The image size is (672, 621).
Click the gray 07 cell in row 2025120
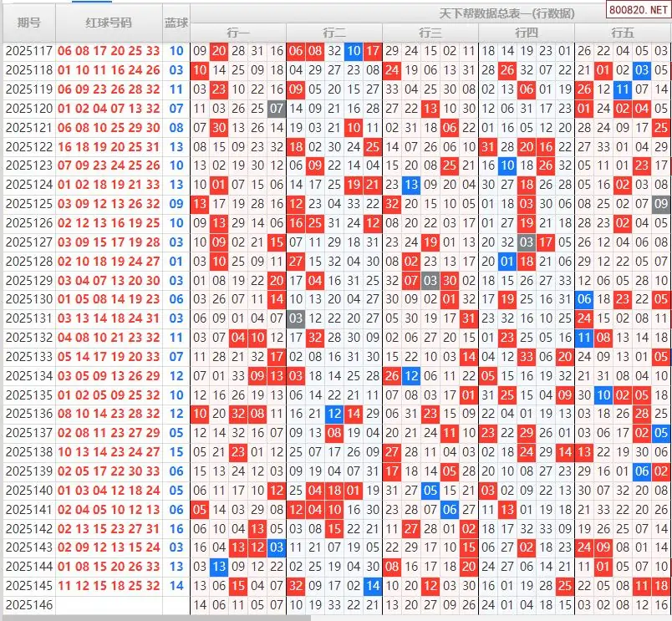click(x=277, y=109)
